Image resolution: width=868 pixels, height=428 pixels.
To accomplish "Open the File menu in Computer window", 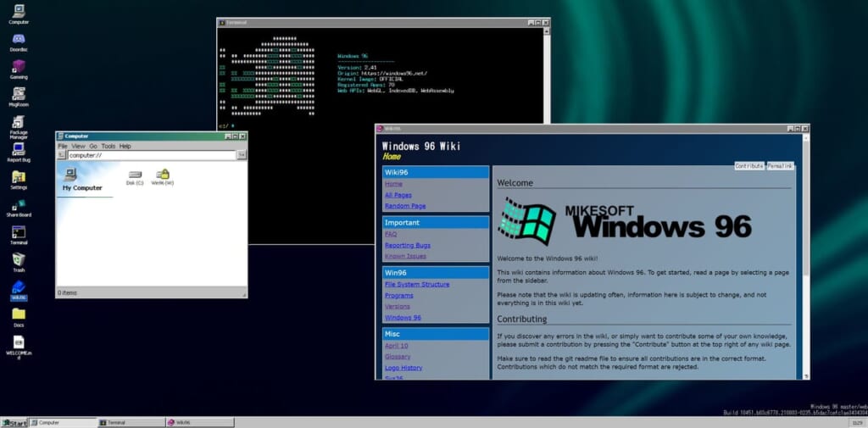I will (x=63, y=146).
